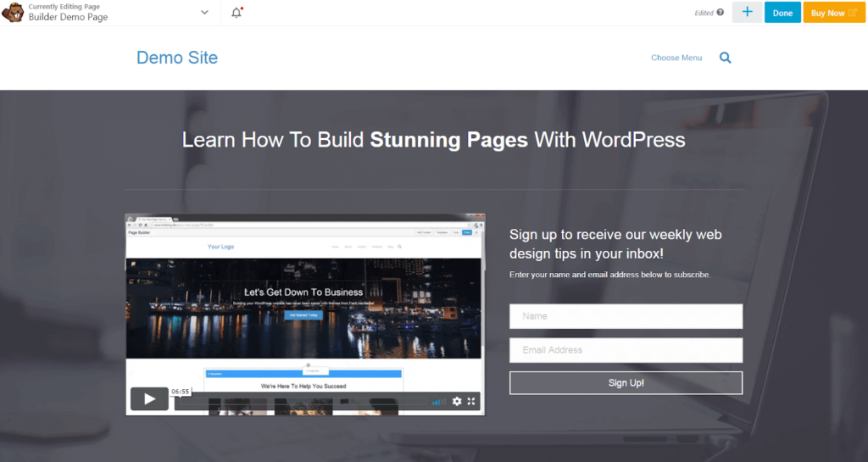
Task: Click the Email Address input field
Action: pos(626,350)
